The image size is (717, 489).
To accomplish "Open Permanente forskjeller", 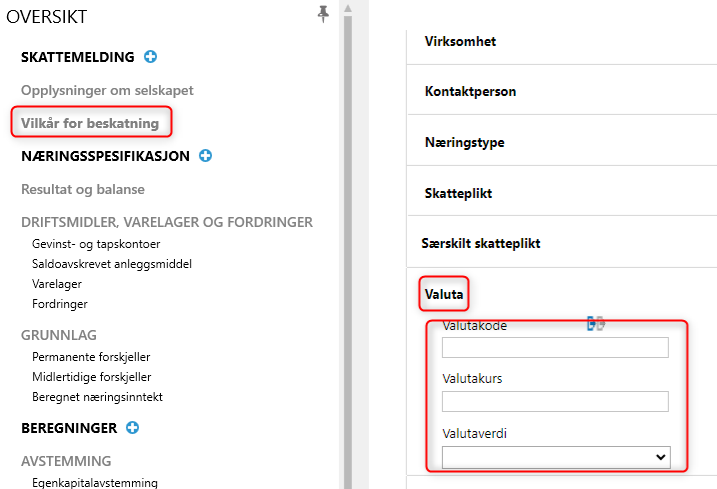I will pyautogui.click(x=91, y=357).
